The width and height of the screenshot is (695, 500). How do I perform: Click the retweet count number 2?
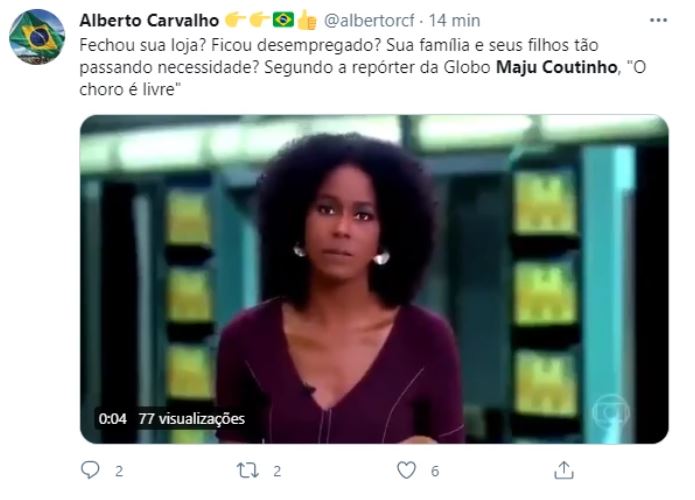point(277,471)
